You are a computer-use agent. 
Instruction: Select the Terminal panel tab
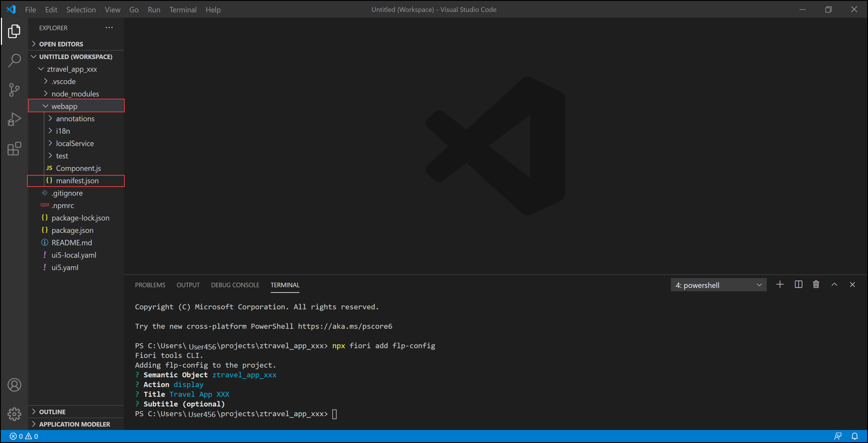285,285
